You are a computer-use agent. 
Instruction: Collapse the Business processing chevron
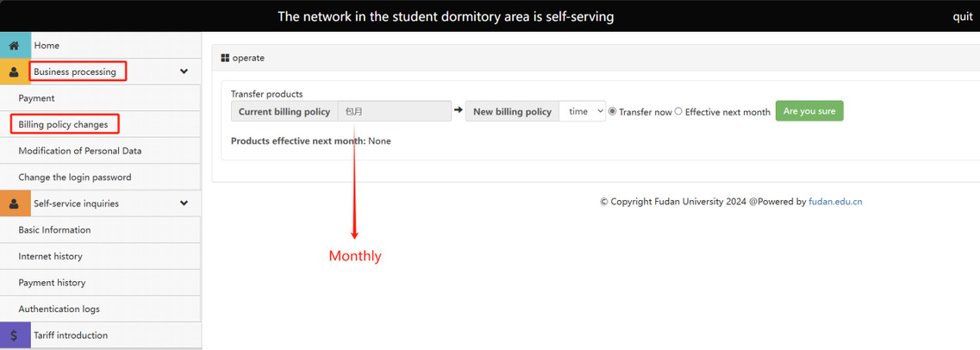[x=184, y=72]
